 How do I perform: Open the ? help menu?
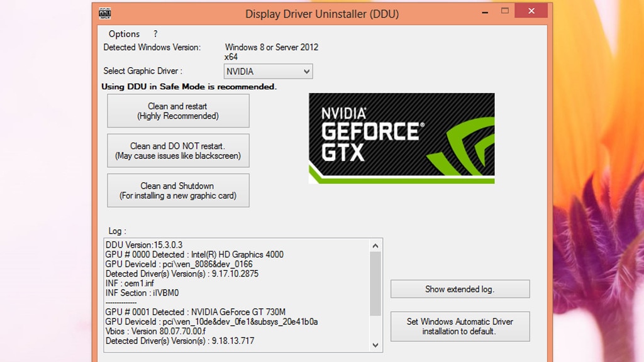pyautogui.click(x=155, y=34)
